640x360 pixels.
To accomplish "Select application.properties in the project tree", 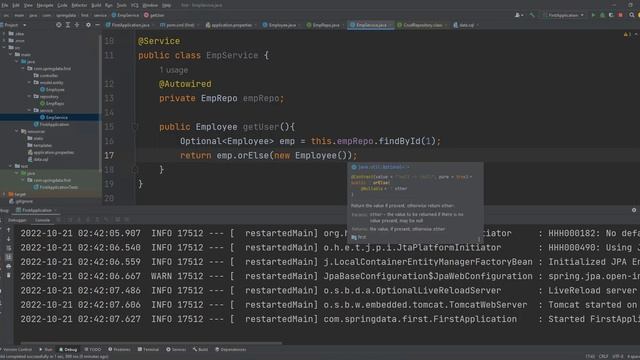I will coord(51,152).
